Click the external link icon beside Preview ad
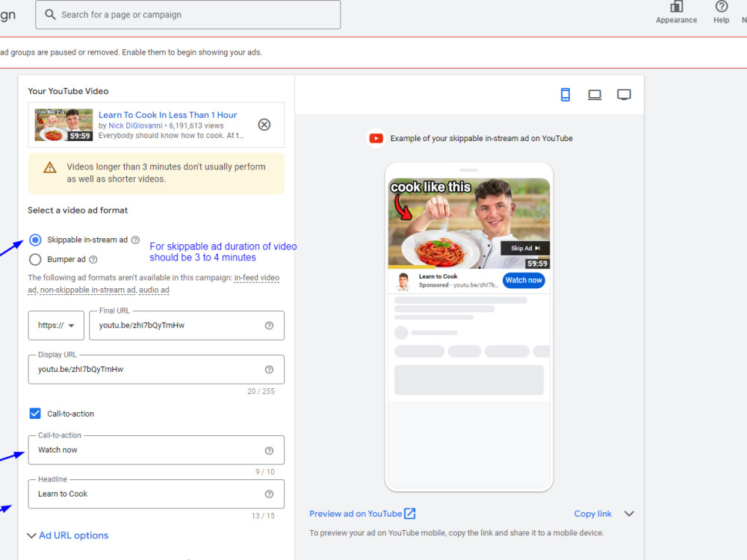 coord(409,514)
